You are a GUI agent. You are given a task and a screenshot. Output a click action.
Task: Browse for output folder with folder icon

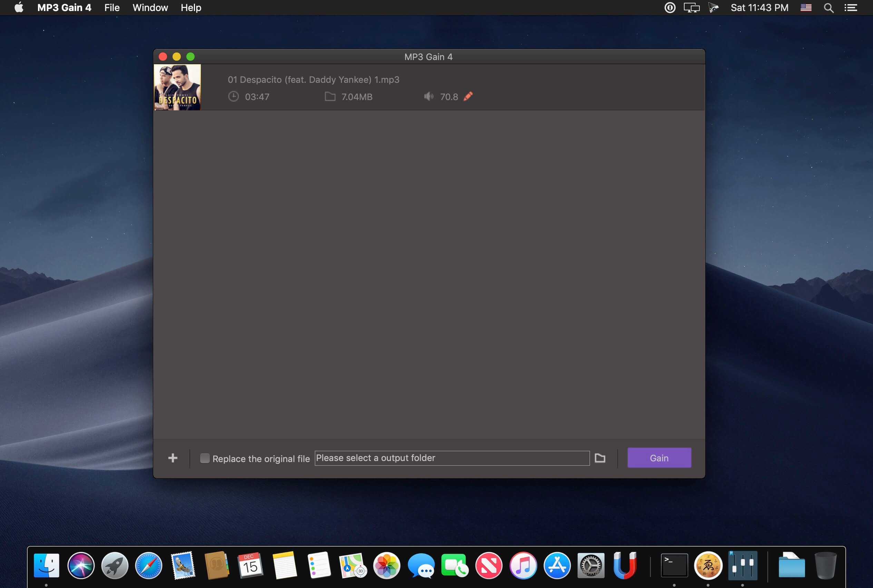[600, 458]
